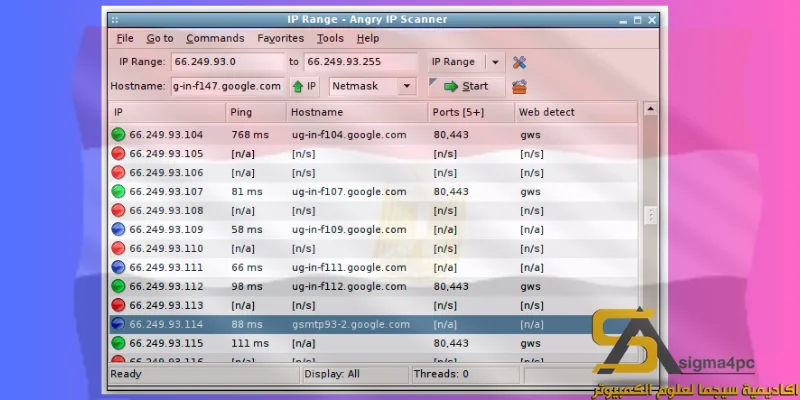This screenshot has height=400, width=800.
Task: Sort by the Ports [5+] column header
Action: click(471, 112)
